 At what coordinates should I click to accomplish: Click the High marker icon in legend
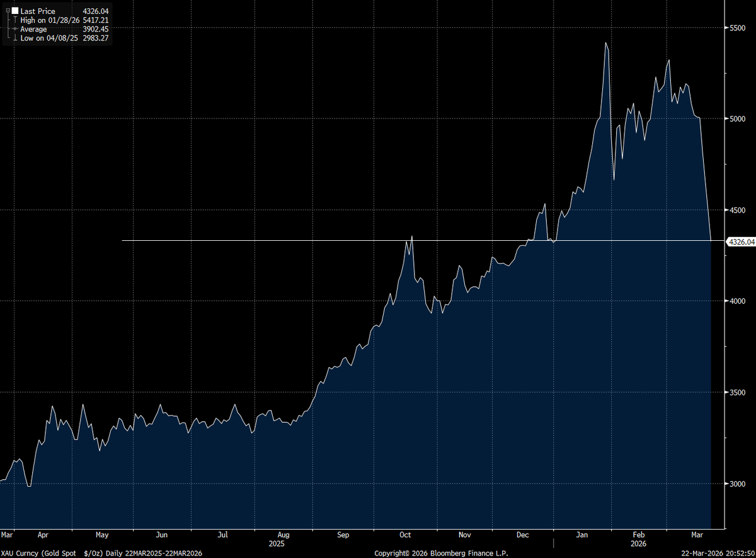(x=14, y=20)
